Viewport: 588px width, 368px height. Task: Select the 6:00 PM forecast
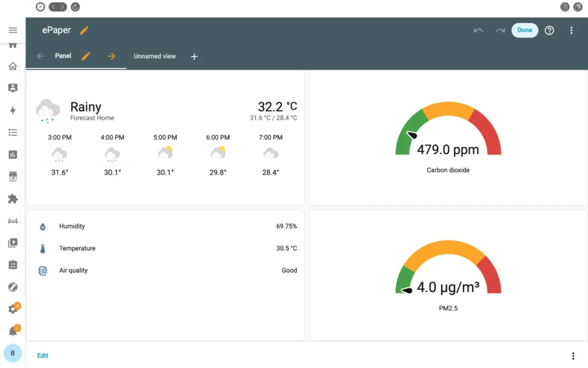218,155
